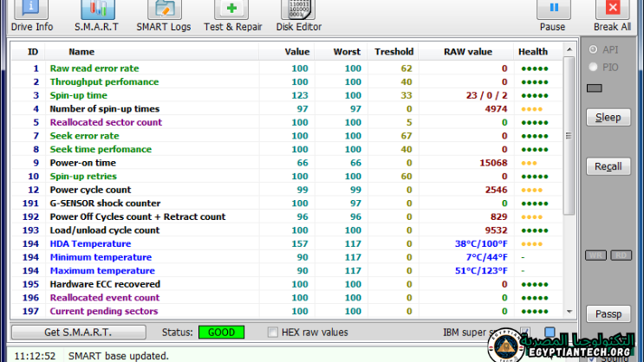This screenshot has height=362, width=644.
Task: Enable HEX raw values checkbox
Action: point(274,333)
